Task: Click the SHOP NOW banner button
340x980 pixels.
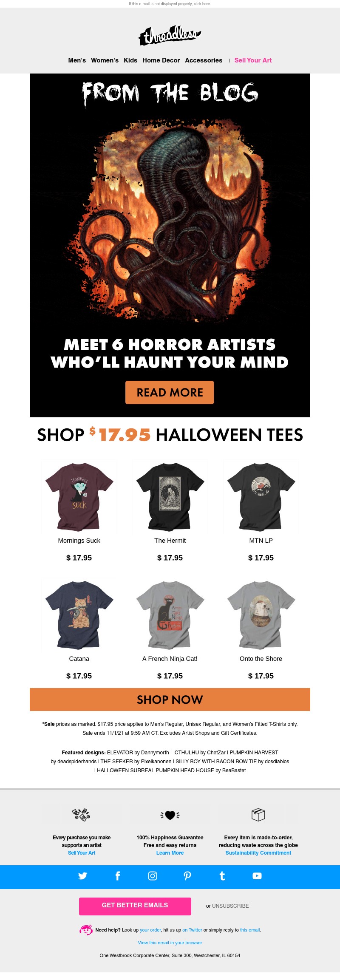Action: [x=170, y=700]
